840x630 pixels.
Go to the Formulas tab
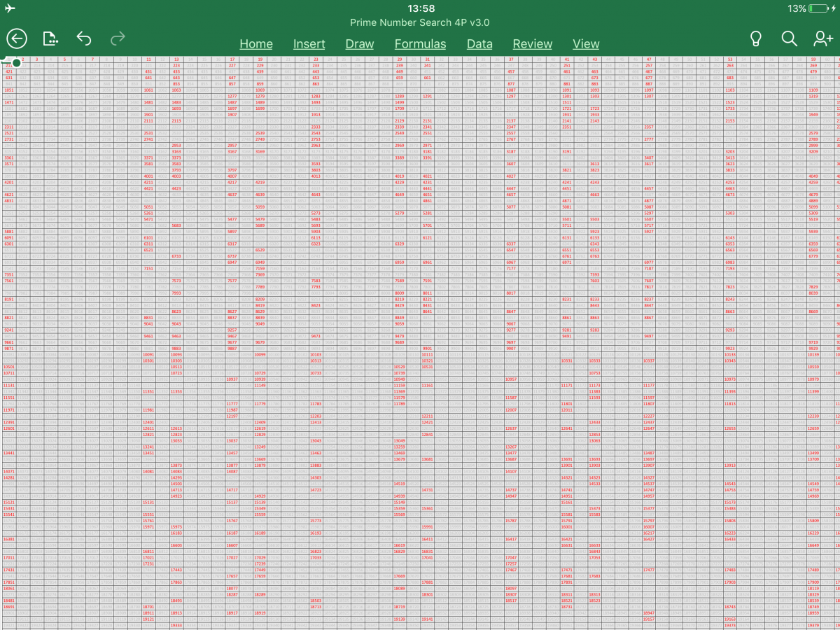pyautogui.click(x=420, y=43)
